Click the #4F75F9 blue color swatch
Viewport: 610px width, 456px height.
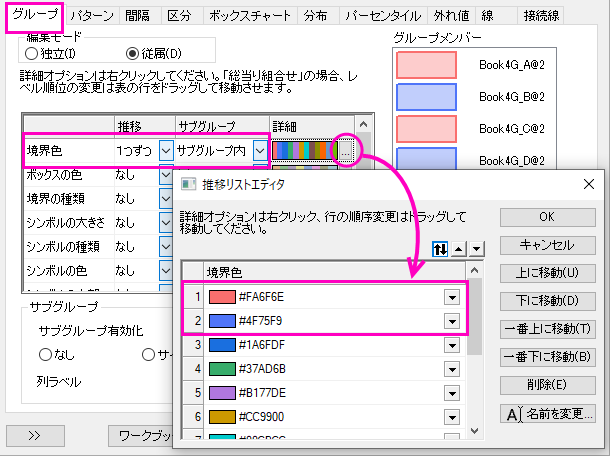click(x=222, y=321)
